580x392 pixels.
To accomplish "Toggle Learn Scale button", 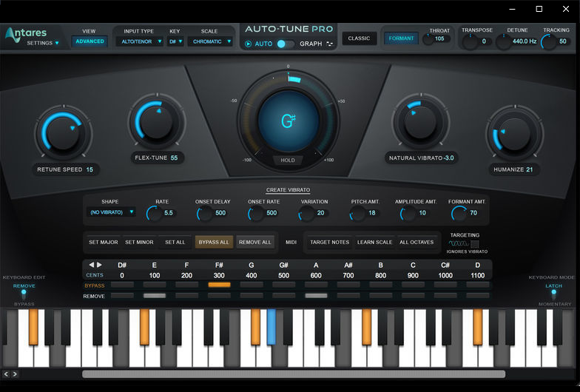I will (374, 243).
